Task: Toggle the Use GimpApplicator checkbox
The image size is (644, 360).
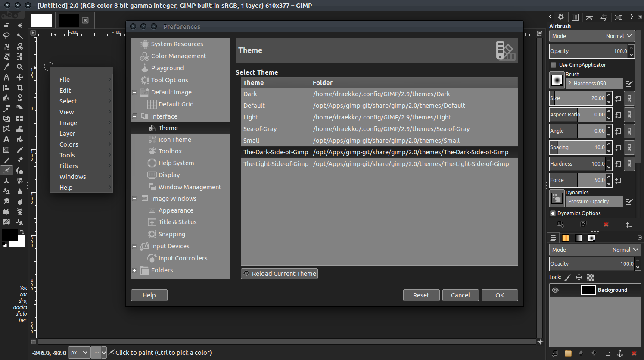Action: pos(554,65)
